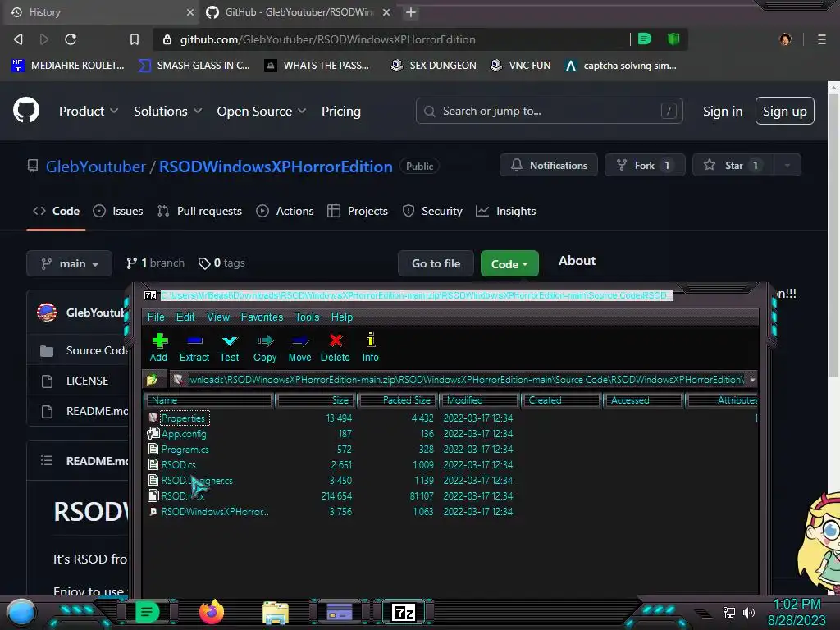Screen dimensions: 840x630
Task: Click the Sign up button
Action: pyautogui.click(x=785, y=111)
